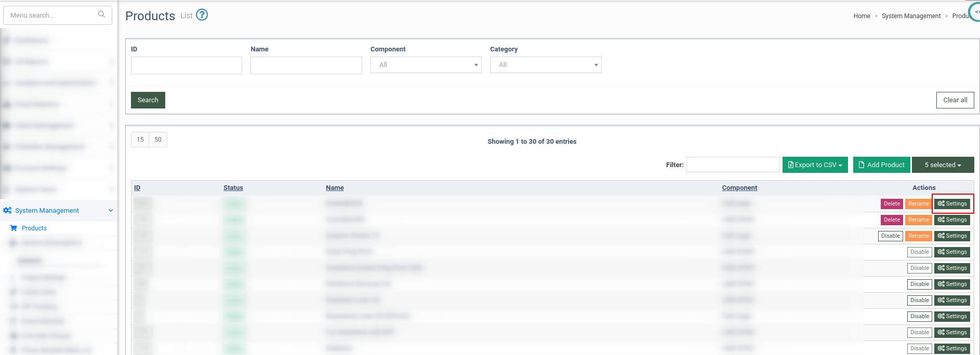This screenshot has width=980, height=355.
Task: Expand the 5 selected columns dropdown
Action: (x=943, y=165)
